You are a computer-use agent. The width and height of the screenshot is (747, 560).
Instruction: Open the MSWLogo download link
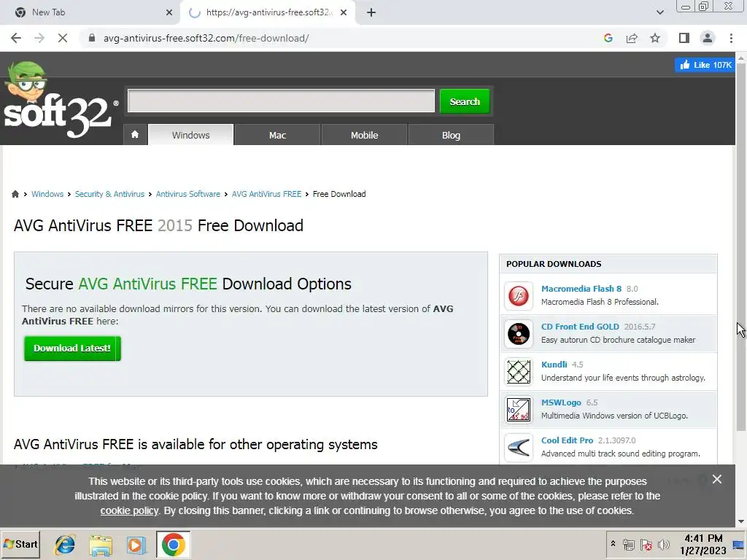pos(561,402)
